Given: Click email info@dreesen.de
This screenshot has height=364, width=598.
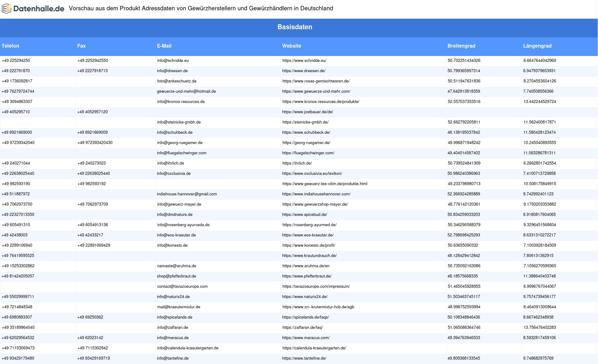Looking at the screenshot, I should tap(172, 71).
